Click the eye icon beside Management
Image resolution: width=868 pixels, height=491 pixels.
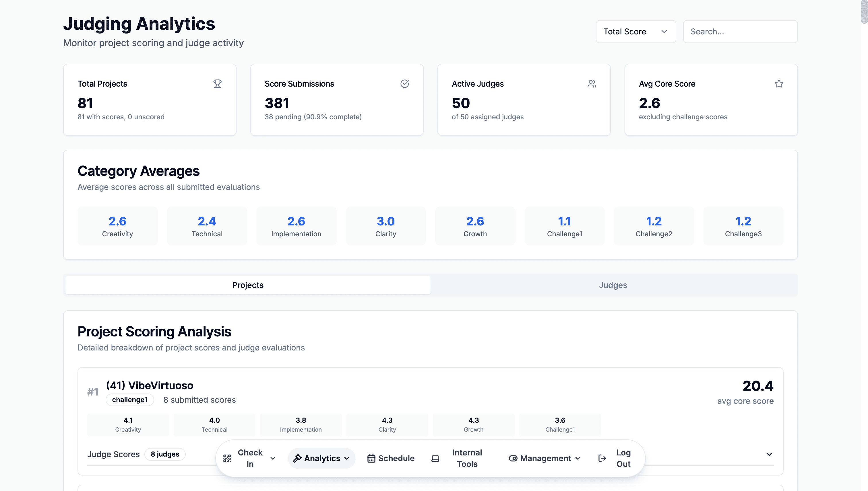[x=513, y=458]
